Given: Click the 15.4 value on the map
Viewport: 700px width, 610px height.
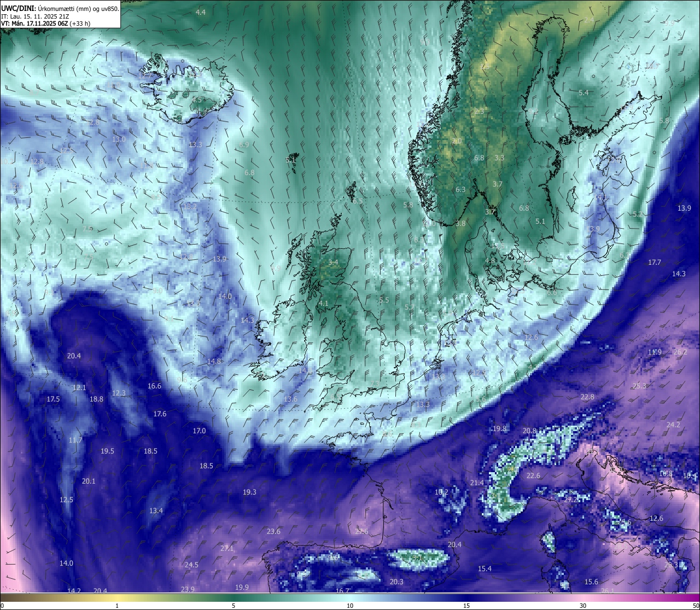Looking at the screenshot, I should [x=485, y=569].
